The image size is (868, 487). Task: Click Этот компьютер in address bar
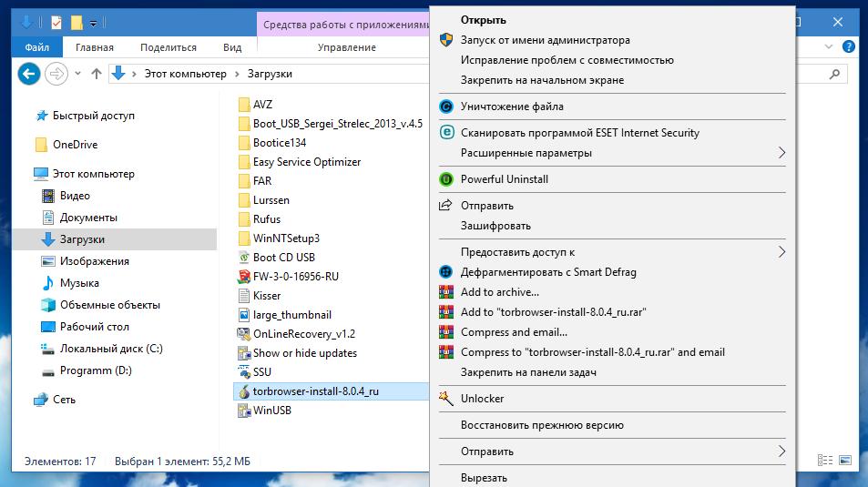pos(186,74)
